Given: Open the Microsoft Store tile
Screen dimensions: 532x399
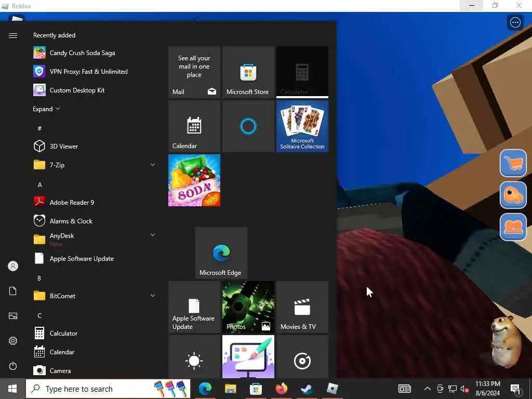Looking at the screenshot, I should click(x=248, y=72).
